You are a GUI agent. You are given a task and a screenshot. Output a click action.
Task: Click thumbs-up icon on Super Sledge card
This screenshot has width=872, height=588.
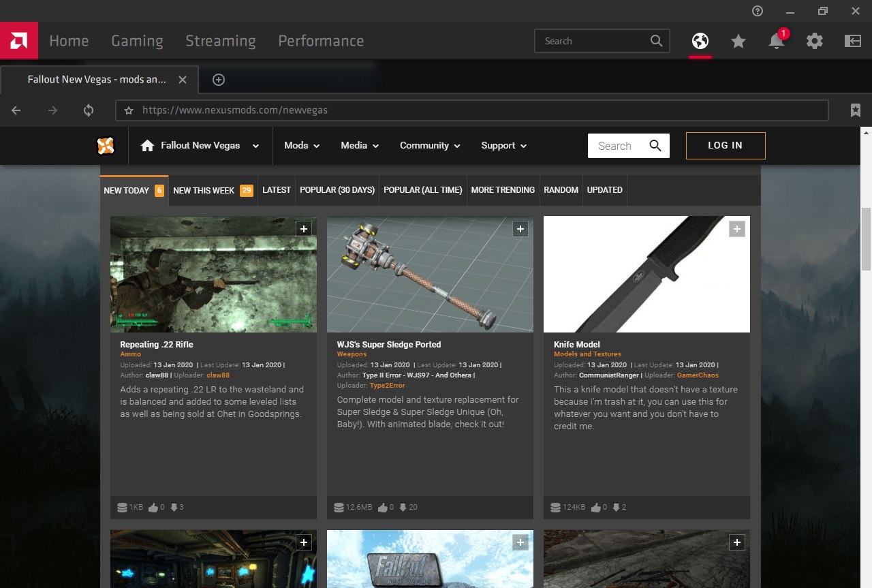[382, 508]
